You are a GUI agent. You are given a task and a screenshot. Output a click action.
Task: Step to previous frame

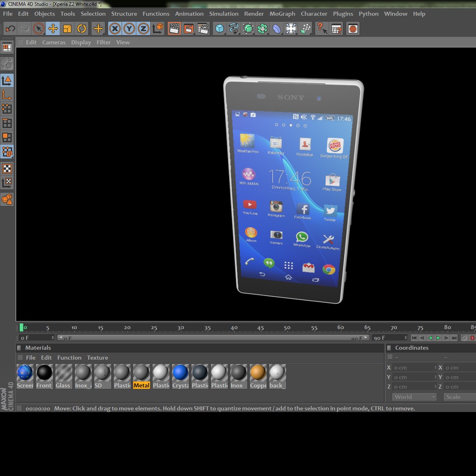click(x=422, y=338)
